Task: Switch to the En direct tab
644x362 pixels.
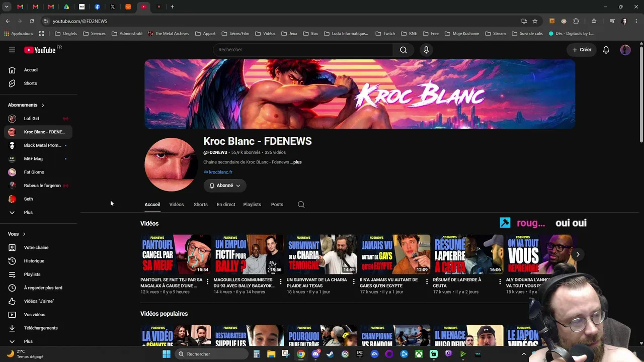Action: point(226,205)
